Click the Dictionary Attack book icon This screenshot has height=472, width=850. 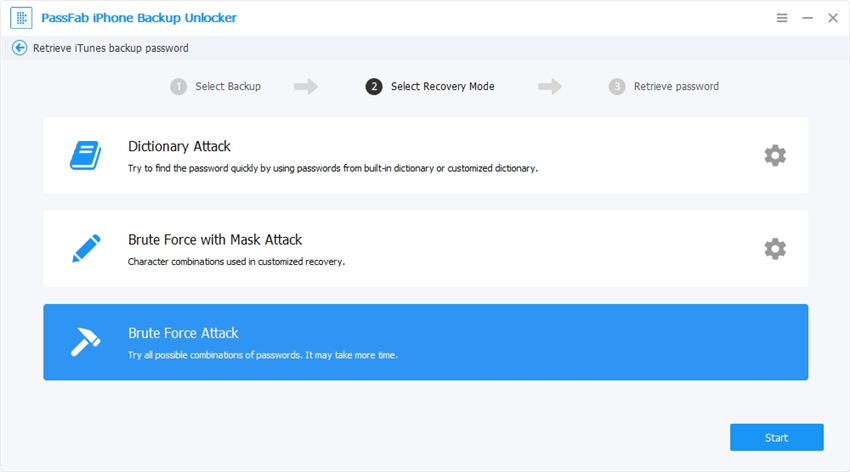tap(85, 155)
